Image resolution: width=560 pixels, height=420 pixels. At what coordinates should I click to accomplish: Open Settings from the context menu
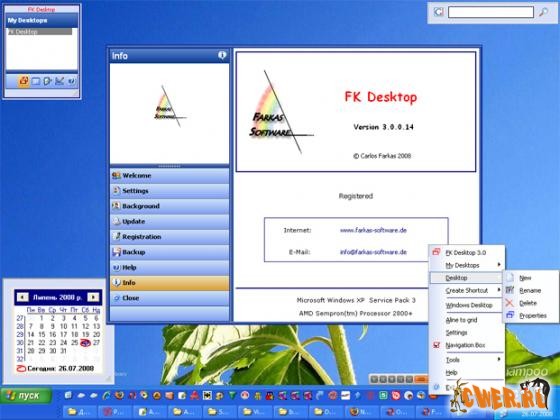tap(466, 332)
